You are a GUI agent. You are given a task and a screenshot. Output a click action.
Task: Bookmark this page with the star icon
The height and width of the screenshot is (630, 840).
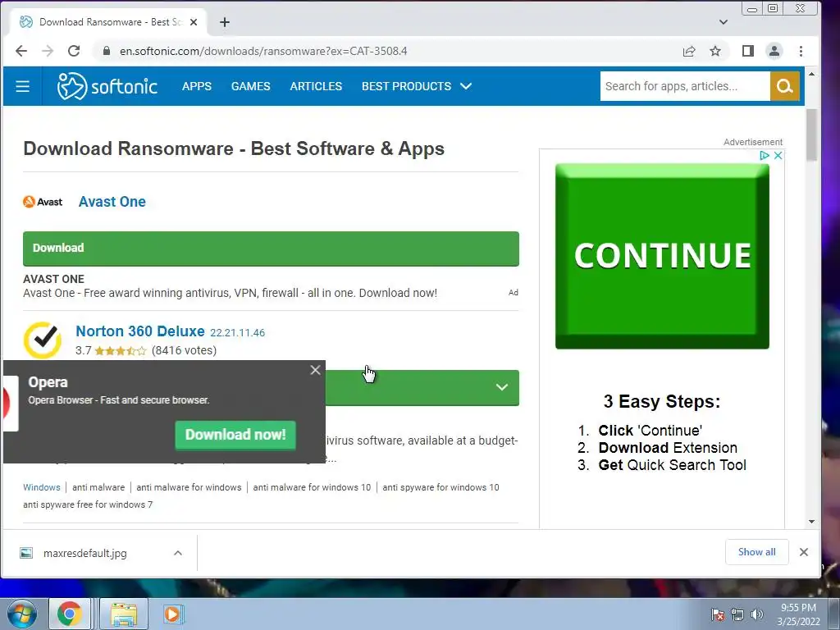click(715, 51)
